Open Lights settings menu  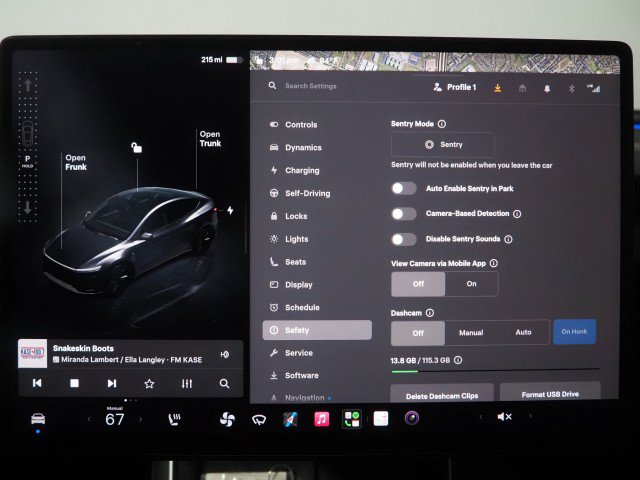317,239
